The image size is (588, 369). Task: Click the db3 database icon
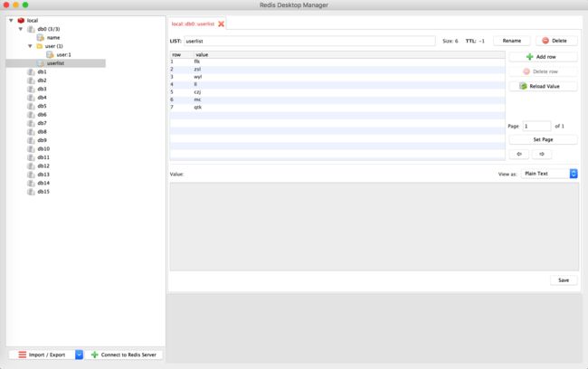(x=31, y=89)
